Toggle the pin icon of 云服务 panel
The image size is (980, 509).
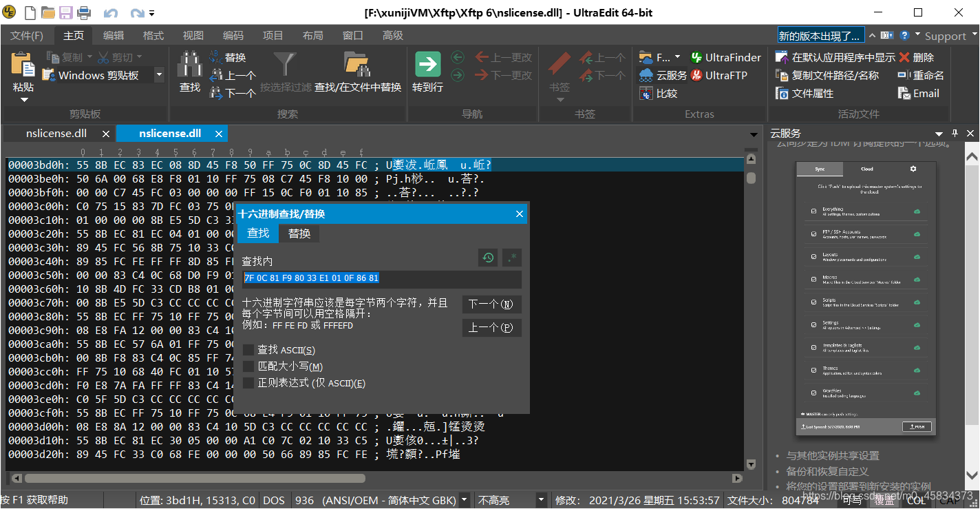pyautogui.click(x=955, y=133)
